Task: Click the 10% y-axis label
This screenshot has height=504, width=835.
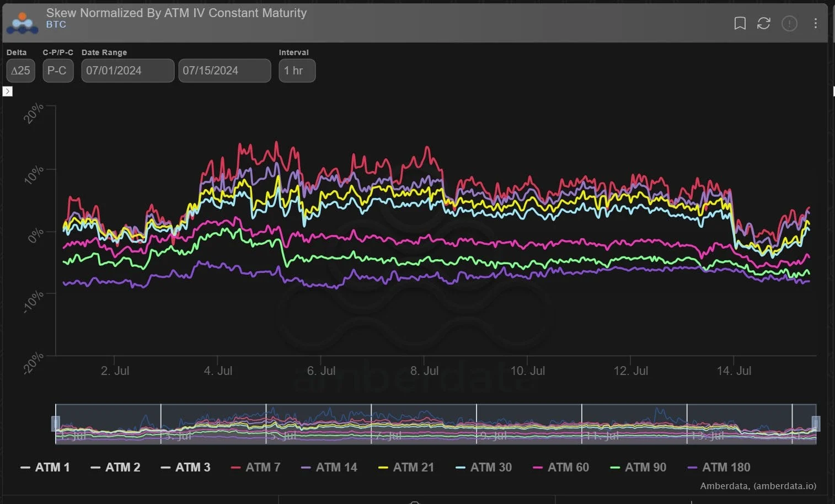Action: click(x=34, y=174)
